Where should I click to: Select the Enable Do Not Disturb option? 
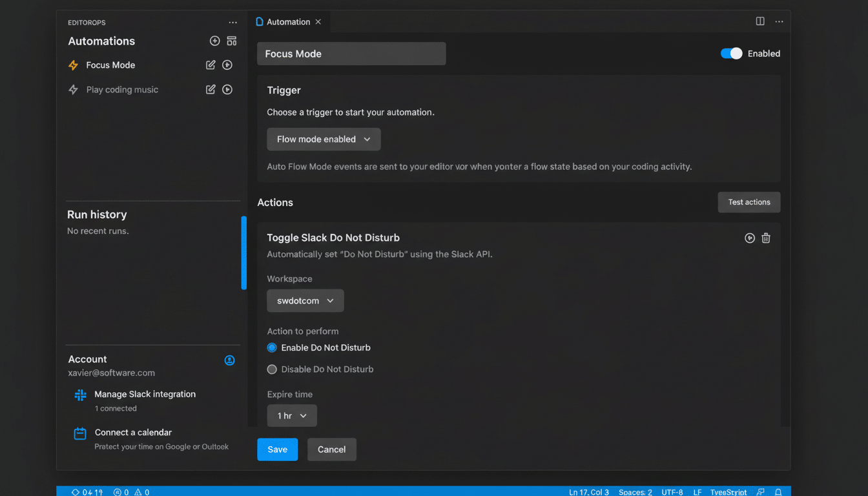click(271, 347)
